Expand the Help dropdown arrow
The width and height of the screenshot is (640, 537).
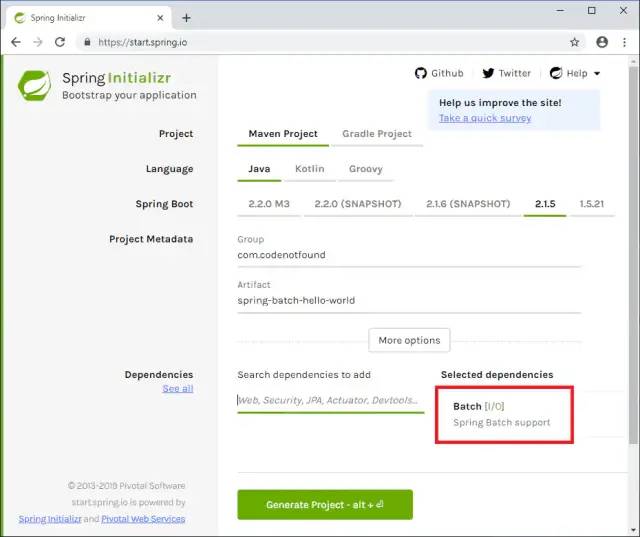(x=597, y=74)
